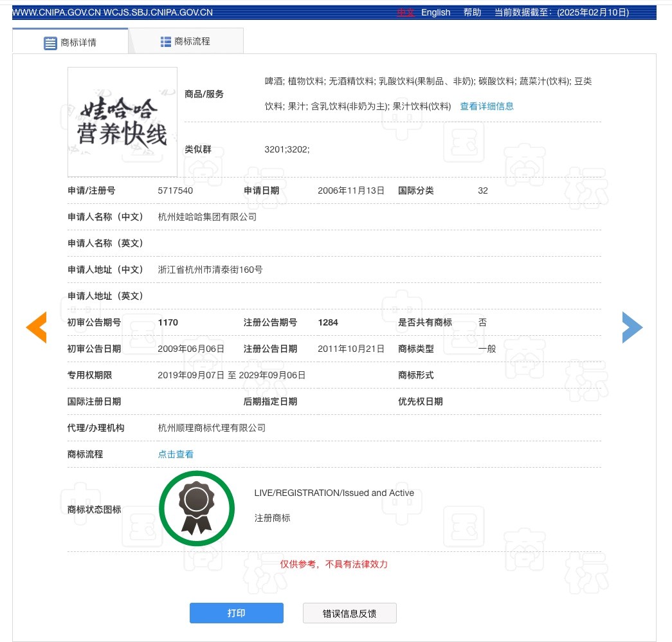This screenshot has height=642, width=672.
Task: Click the WWW.CNIPA.GOV.CN header text
Action: tap(57, 12)
